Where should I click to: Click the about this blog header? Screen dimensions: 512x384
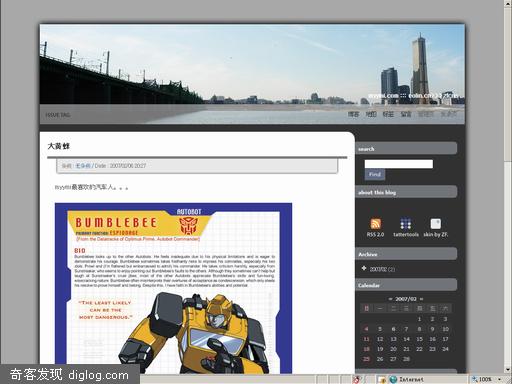point(406,192)
